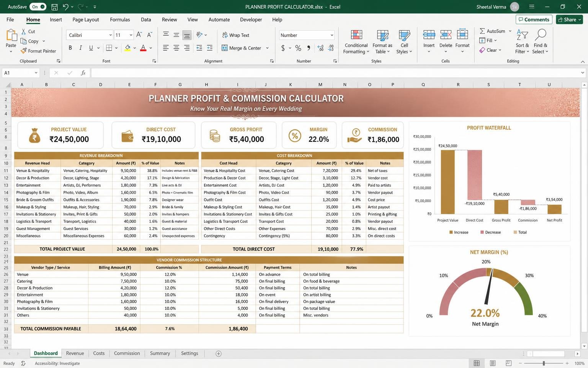Switch to Page Break Preview view
This screenshot has height=368, width=588.
508,363
